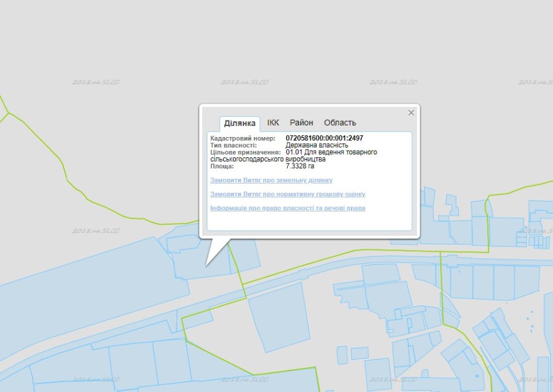This screenshot has height=392, width=553.
Task: Click the Тип власності label
Action: (233, 145)
